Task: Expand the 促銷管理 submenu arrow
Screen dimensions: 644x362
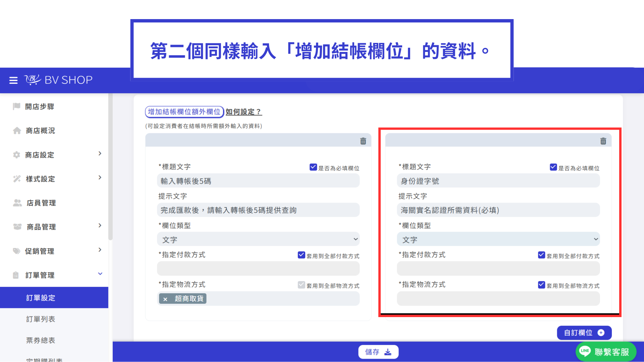Action: (100, 250)
